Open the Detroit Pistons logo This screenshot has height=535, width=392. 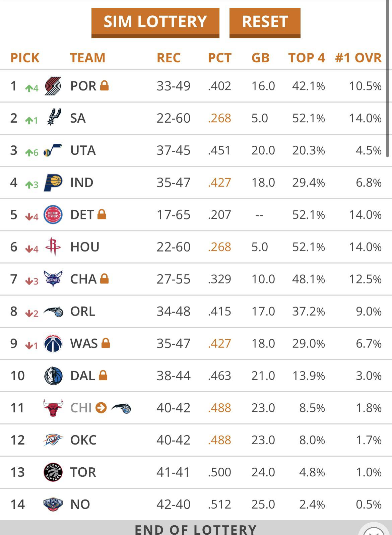(53, 215)
